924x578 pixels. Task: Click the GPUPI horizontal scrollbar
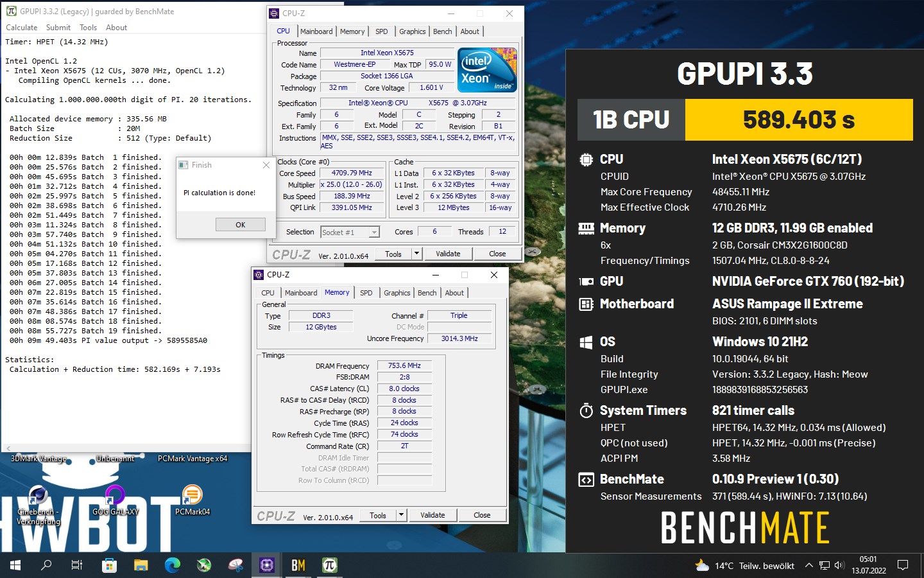[x=126, y=448]
